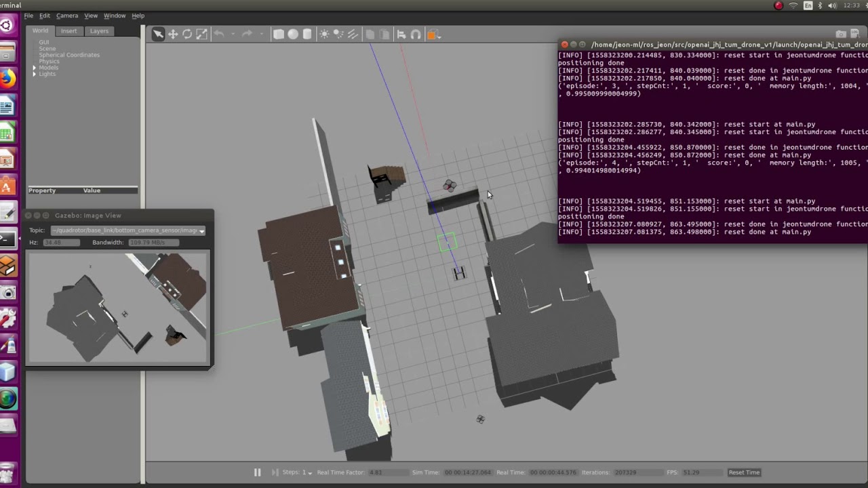The height and width of the screenshot is (488, 868).
Task: Select the arrow selection mode tool
Action: [158, 35]
